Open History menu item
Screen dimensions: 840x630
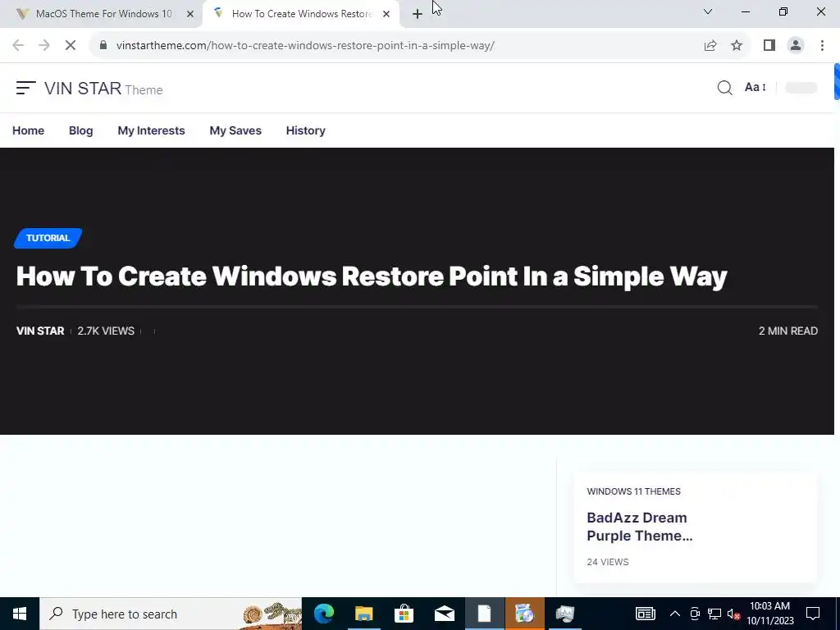[x=305, y=130]
